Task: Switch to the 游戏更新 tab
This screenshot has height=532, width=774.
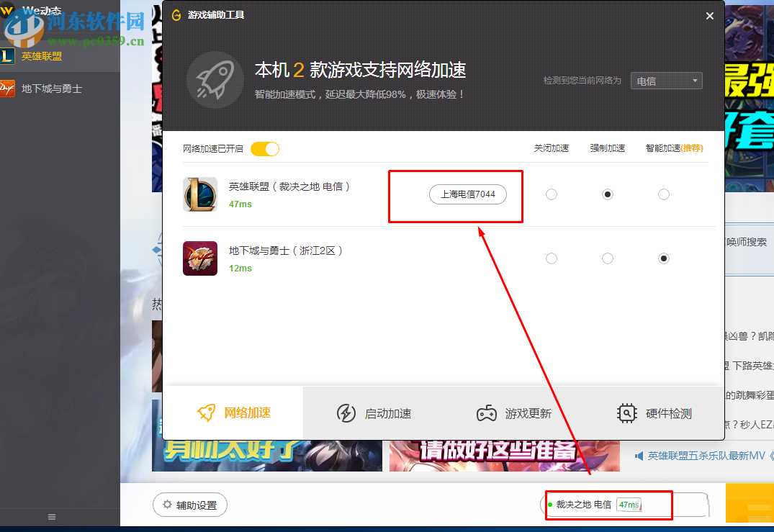Action: 514,412
